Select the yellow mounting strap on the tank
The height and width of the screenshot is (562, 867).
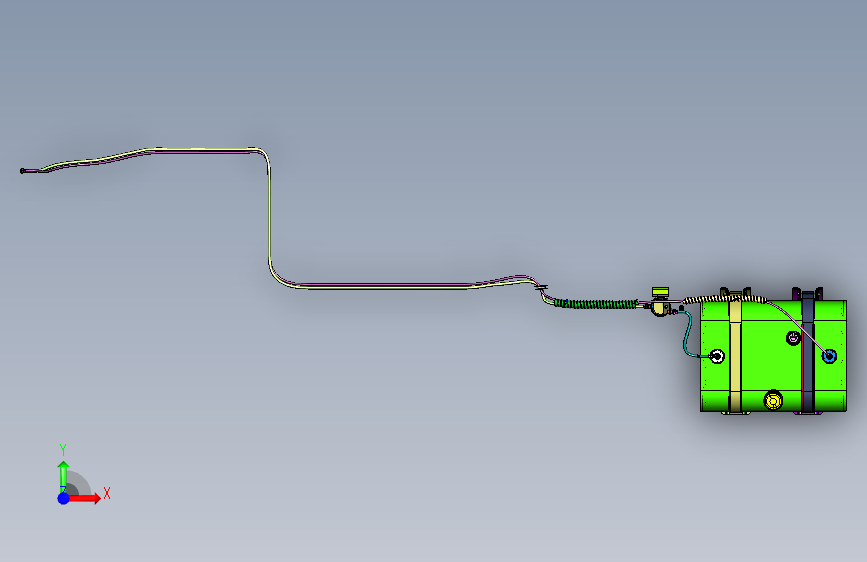point(735,354)
